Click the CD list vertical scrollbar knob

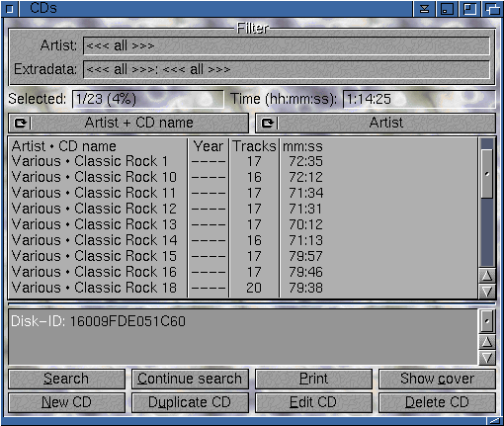tap(487, 174)
